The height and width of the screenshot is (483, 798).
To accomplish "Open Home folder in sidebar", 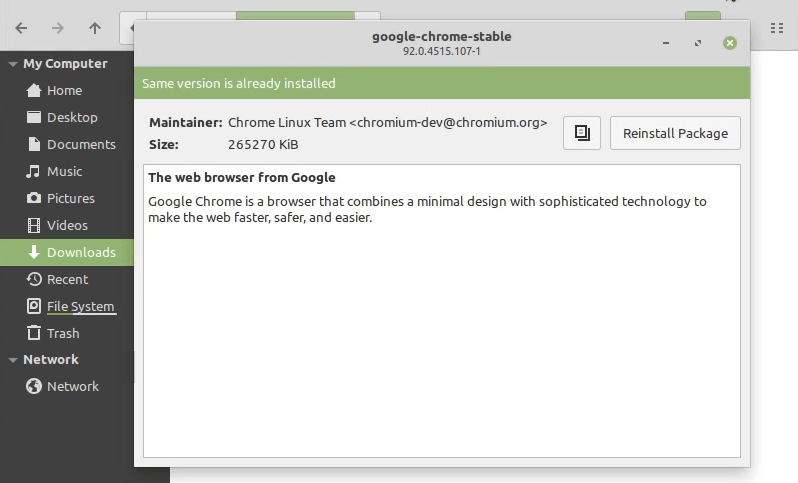I will pos(67,91).
